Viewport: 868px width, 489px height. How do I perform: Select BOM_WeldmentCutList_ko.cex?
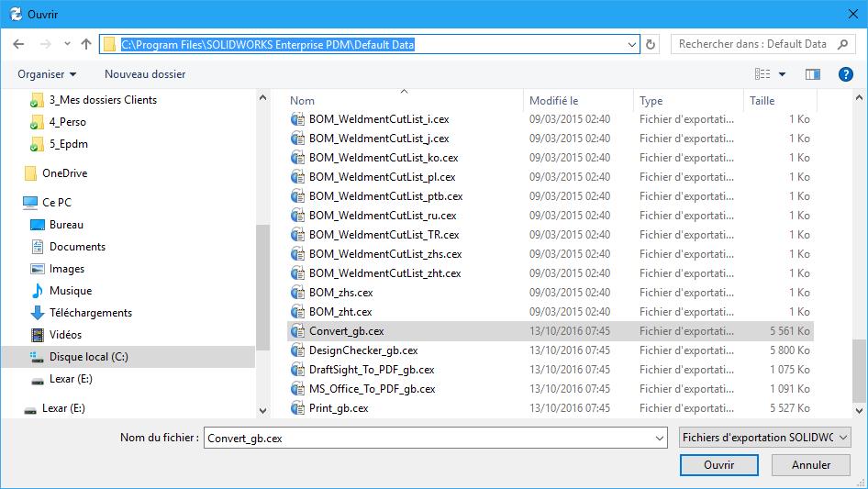[x=384, y=158]
